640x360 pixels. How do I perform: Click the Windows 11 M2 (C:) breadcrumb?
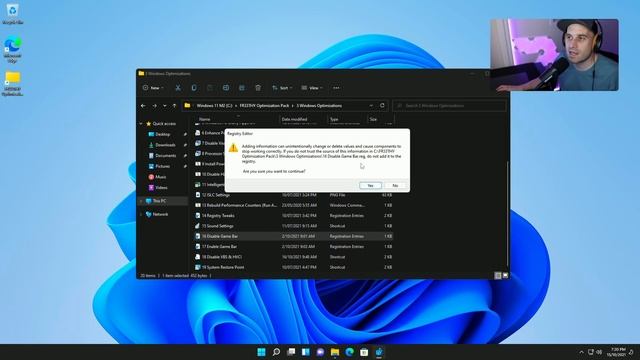pos(214,106)
